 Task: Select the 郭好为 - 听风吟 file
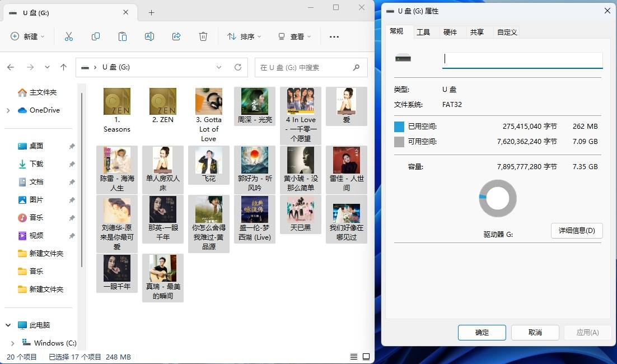pos(255,170)
